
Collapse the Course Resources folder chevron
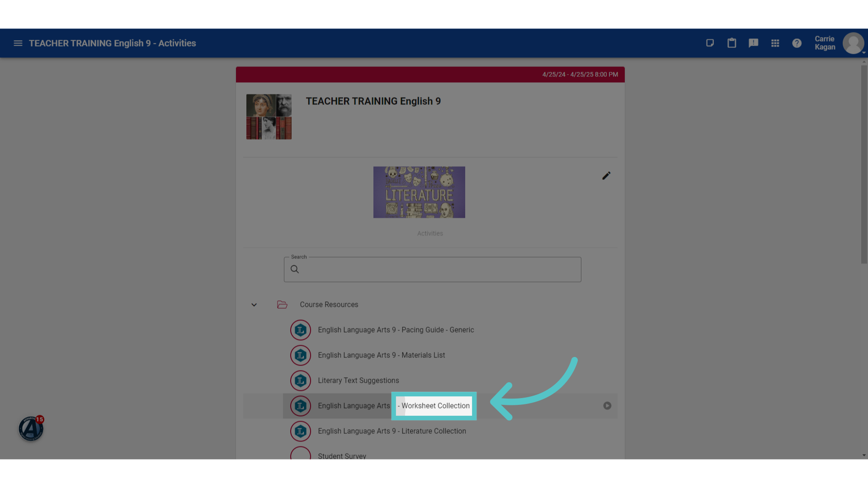254,305
